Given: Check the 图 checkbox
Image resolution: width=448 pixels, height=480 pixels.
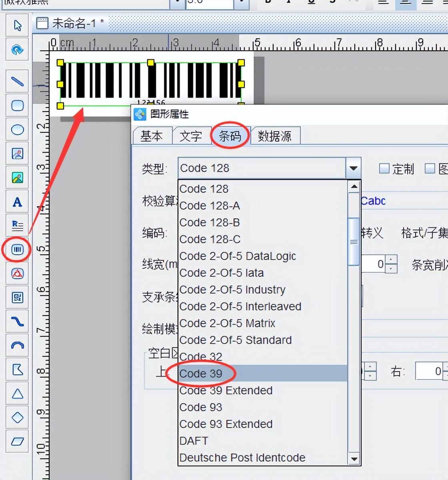Looking at the screenshot, I should [x=430, y=168].
